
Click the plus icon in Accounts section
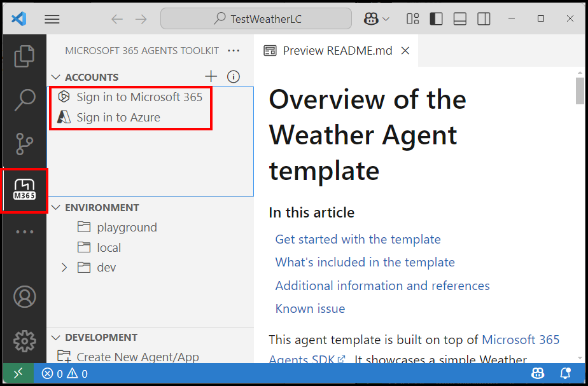click(x=211, y=76)
